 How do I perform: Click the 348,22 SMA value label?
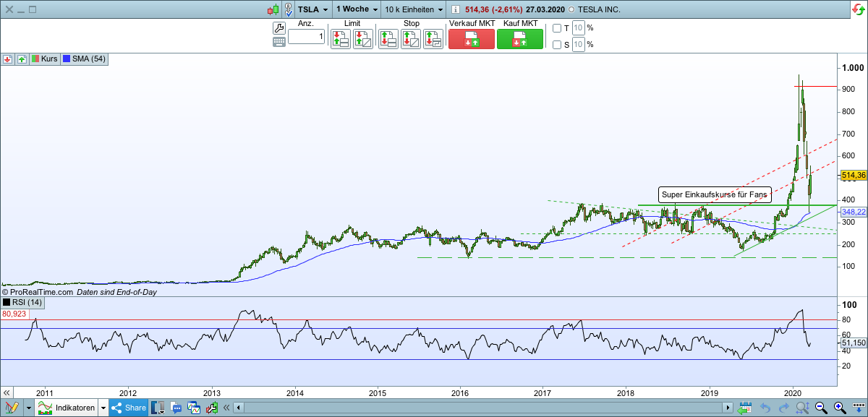click(854, 212)
